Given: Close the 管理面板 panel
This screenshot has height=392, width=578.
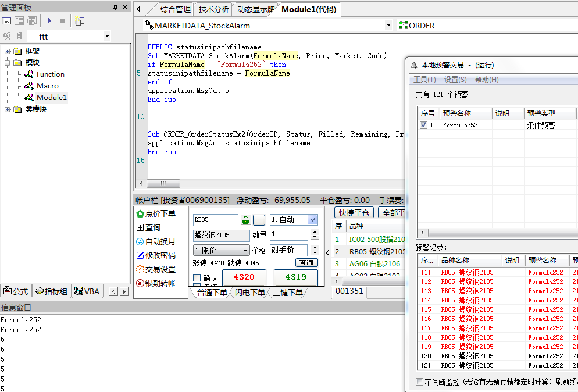Looking at the screenshot, I should click(x=125, y=8).
